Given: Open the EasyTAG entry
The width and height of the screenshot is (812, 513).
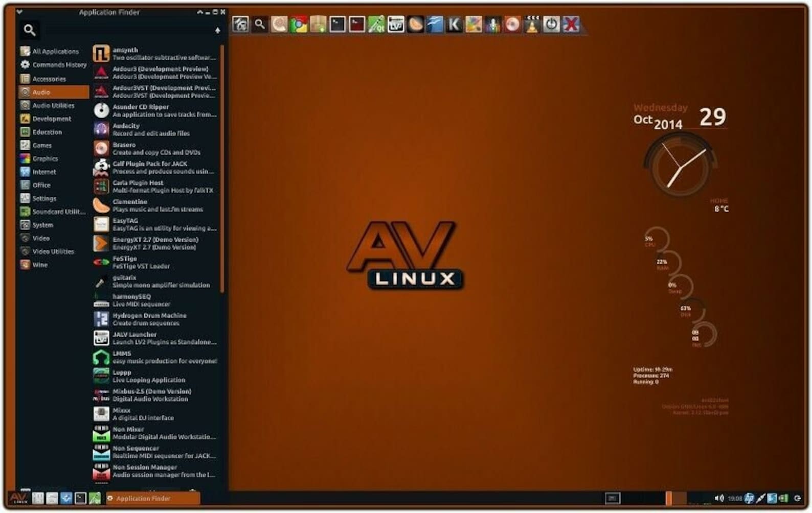Looking at the screenshot, I should pos(156,224).
